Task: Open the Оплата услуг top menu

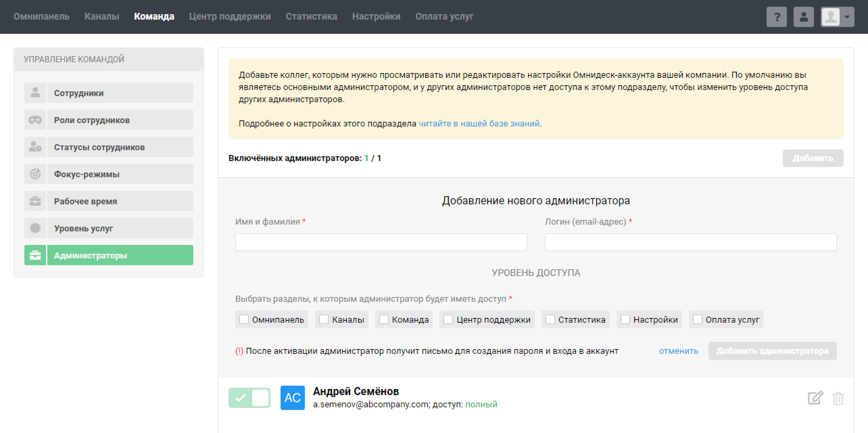Action: (444, 16)
